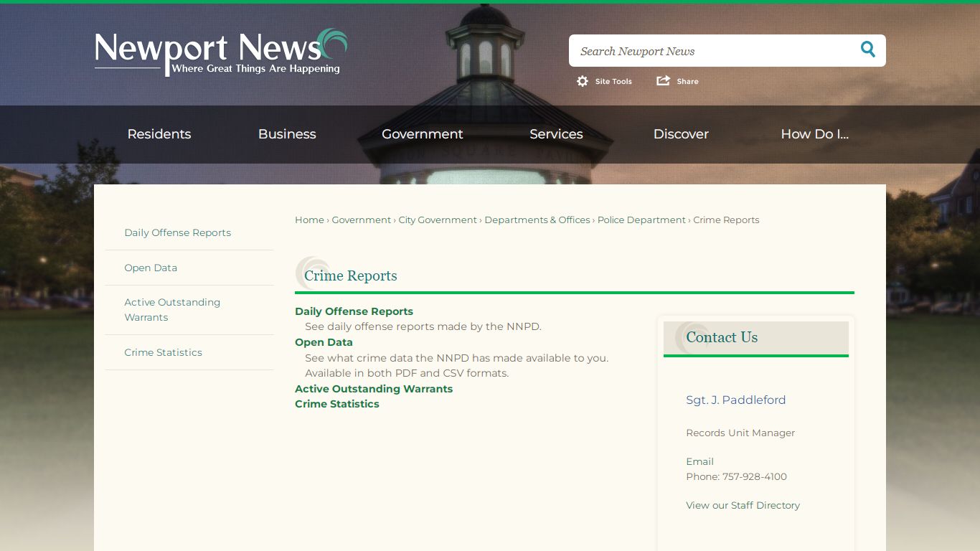Open bold Crime Statistics link
Image resolution: width=980 pixels, height=551 pixels.
click(337, 404)
